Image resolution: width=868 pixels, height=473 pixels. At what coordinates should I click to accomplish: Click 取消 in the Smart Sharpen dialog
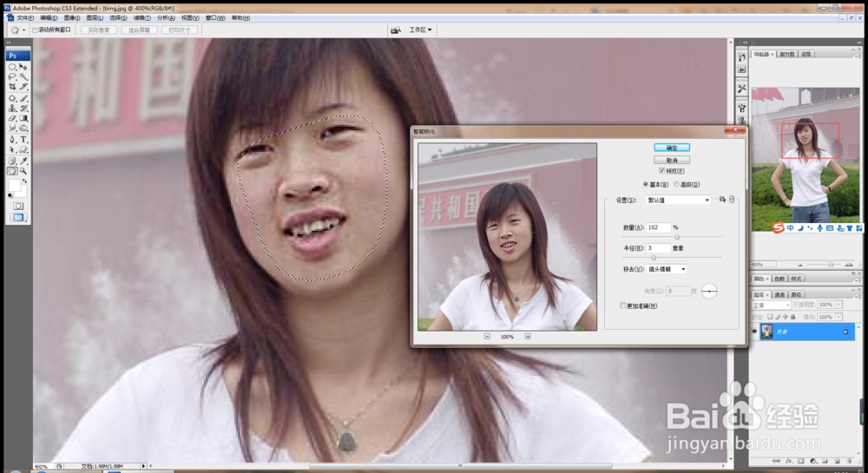(672, 160)
